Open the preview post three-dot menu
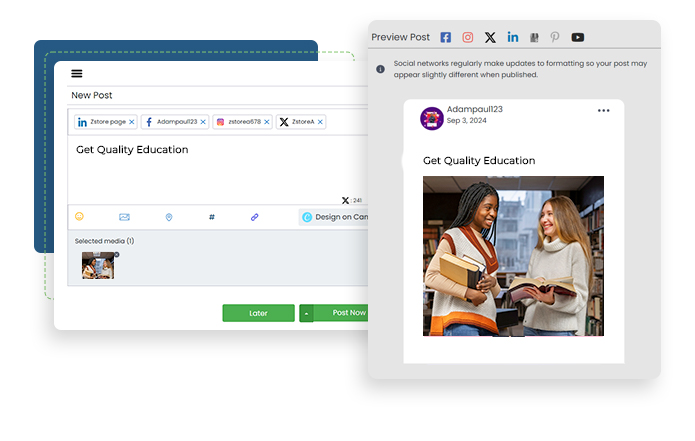695x441 pixels. [603, 110]
